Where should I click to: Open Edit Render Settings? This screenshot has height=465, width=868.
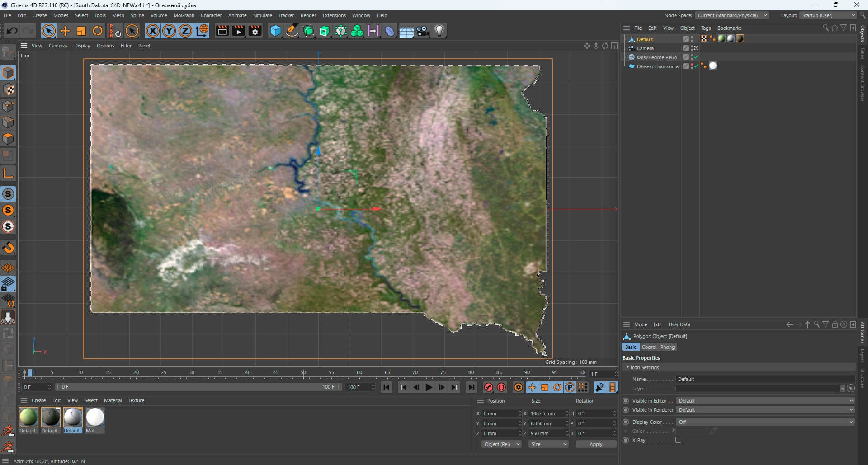point(255,31)
